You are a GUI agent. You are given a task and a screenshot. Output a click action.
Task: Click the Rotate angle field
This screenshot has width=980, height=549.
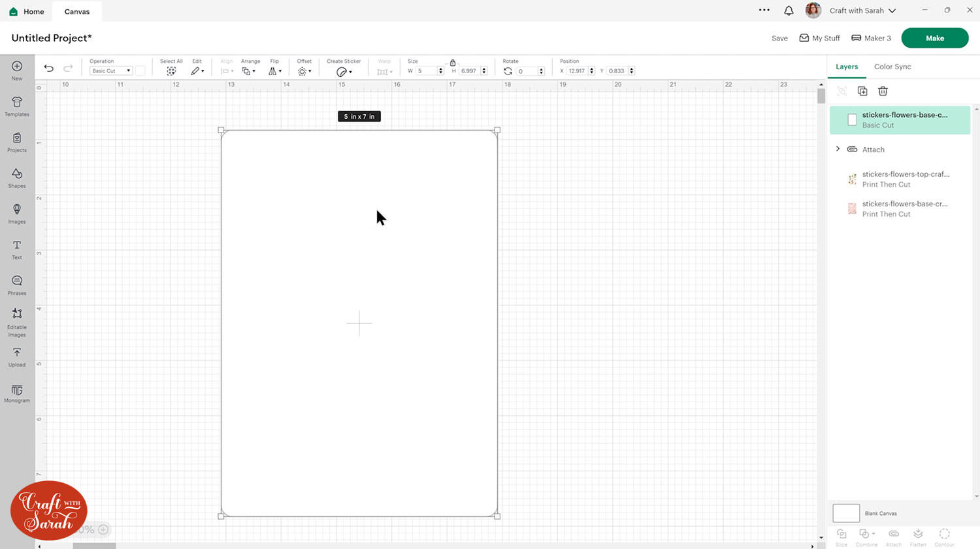[527, 71]
